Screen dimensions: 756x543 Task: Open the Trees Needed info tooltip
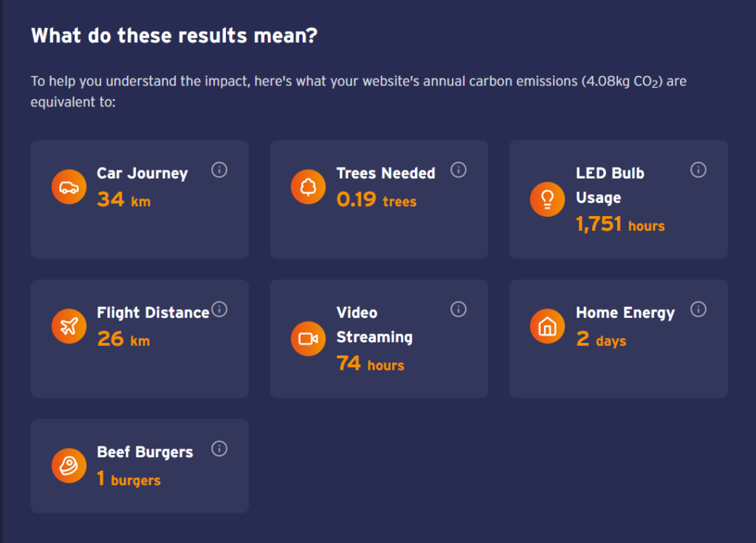(x=458, y=170)
